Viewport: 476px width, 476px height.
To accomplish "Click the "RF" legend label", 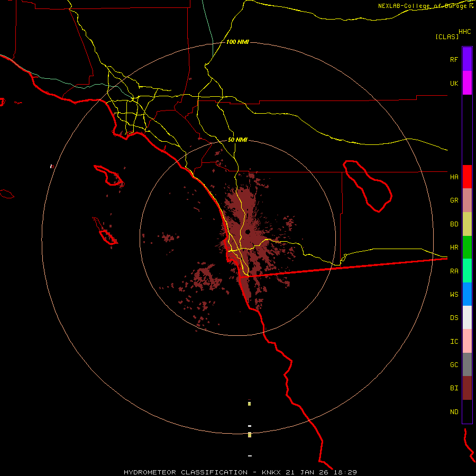I will [x=454, y=59].
